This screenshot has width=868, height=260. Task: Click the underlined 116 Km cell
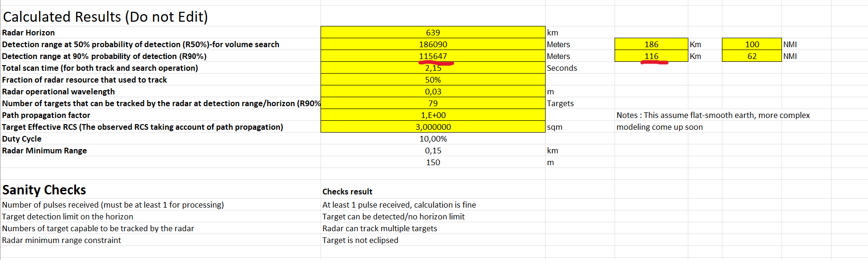pyautogui.click(x=651, y=56)
